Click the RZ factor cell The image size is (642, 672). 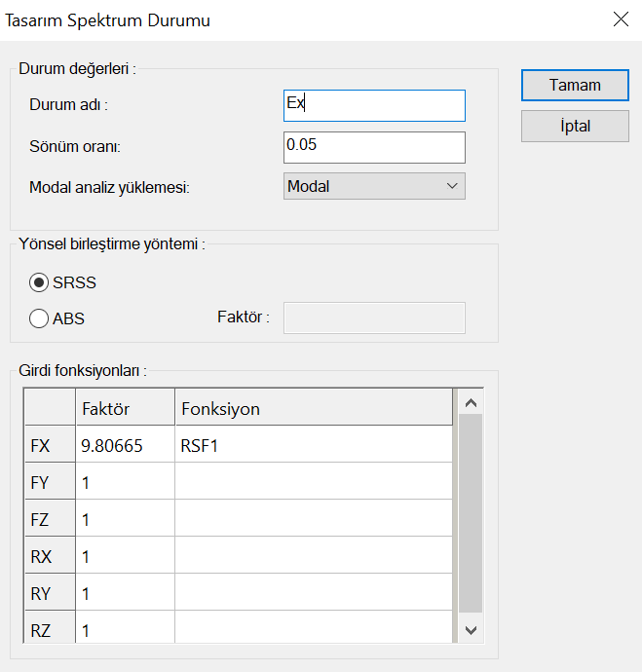click(125, 630)
